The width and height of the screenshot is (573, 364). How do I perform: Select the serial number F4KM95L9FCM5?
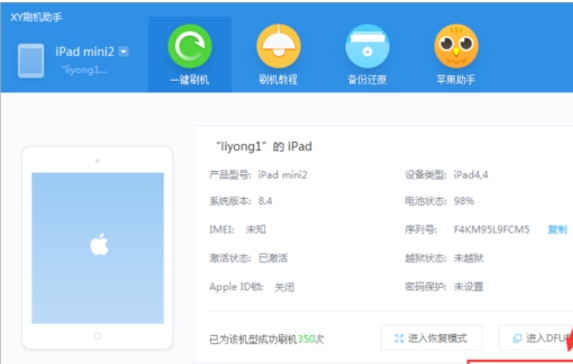[x=492, y=230]
